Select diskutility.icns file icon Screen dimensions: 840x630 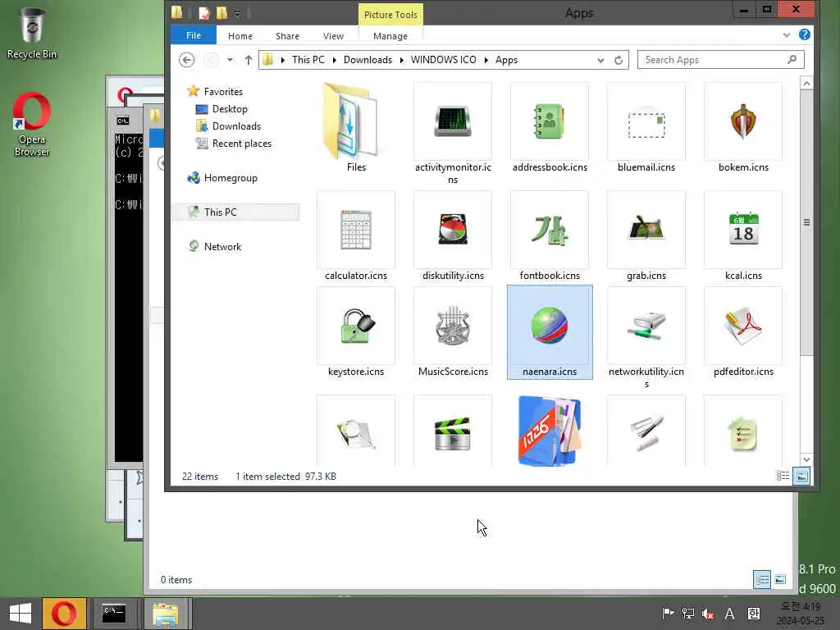(453, 230)
